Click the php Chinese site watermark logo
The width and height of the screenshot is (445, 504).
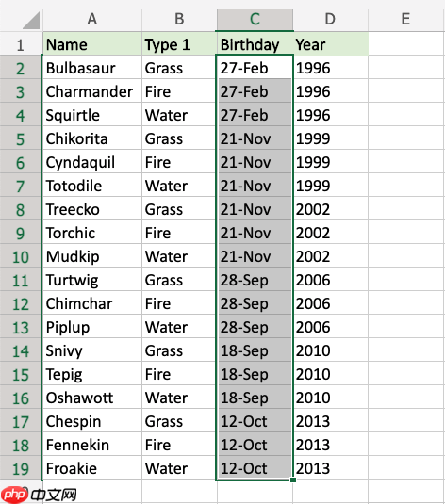click(x=39, y=495)
